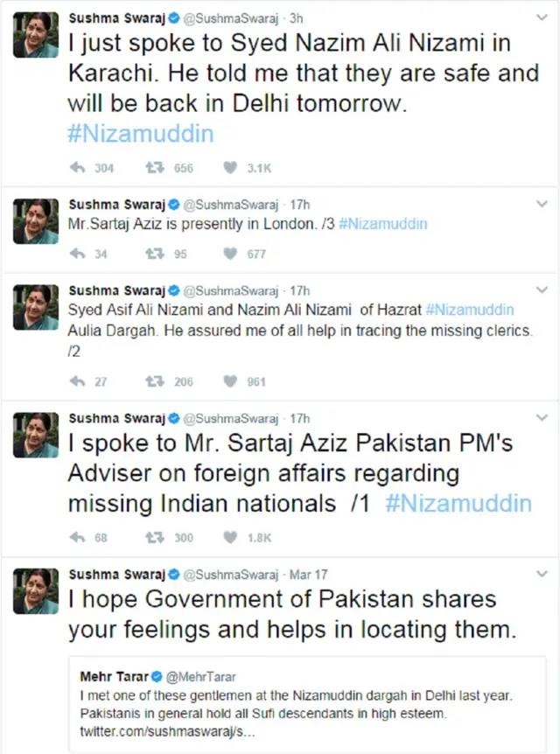This screenshot has width=560, height=754.
Task: Open the chevron menu on the /2 tweet
Action: point(541,290)
